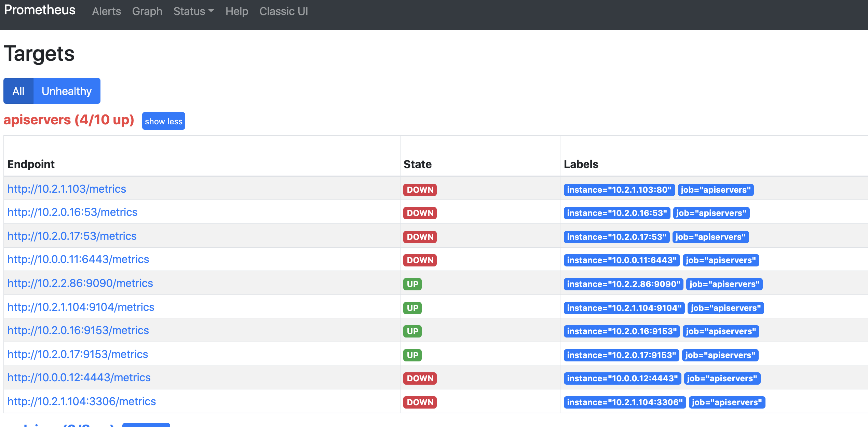Click job="apiservers" label in 10.2.0.16:9153 row

click(x=721, y=331)
